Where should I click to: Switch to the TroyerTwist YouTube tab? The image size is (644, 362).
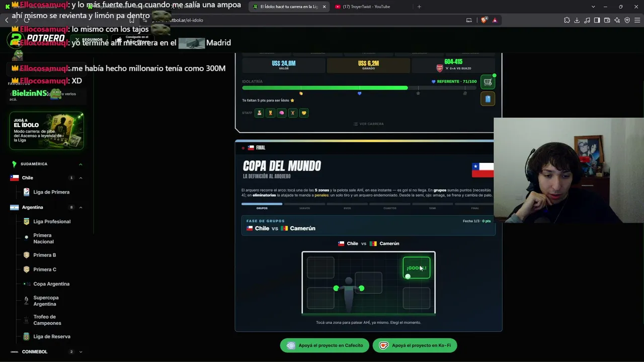370,7
